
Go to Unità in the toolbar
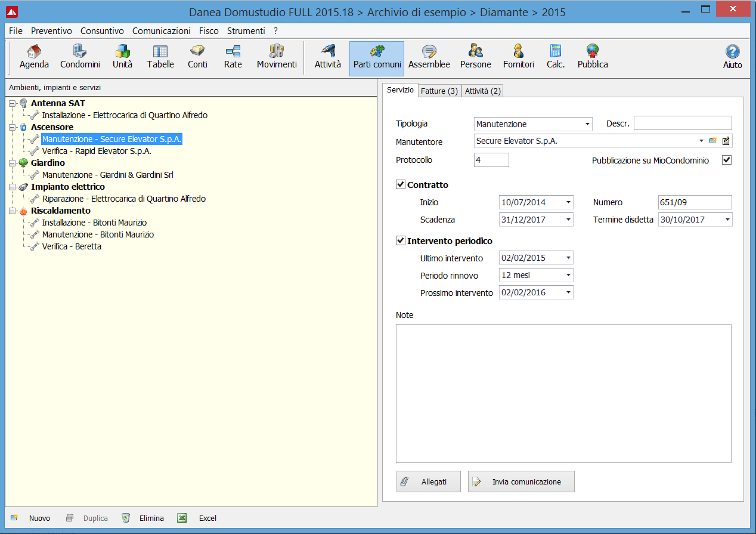click(122, 57)
